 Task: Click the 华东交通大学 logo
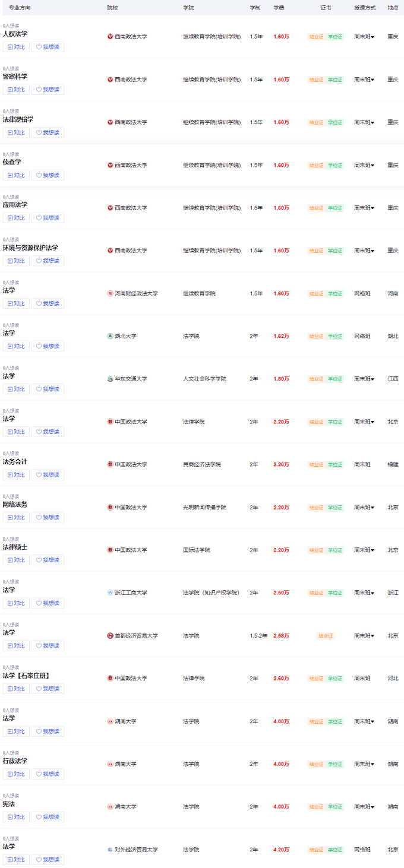[110, 379]
